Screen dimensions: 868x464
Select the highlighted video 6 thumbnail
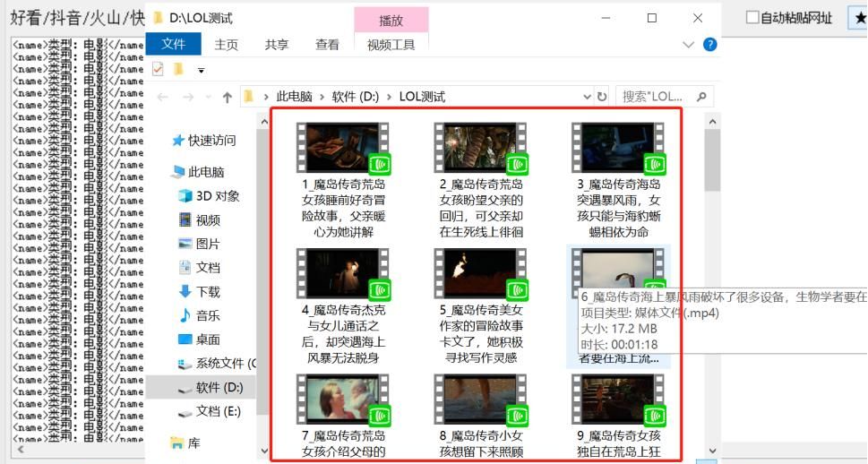(x=618, y=268)
